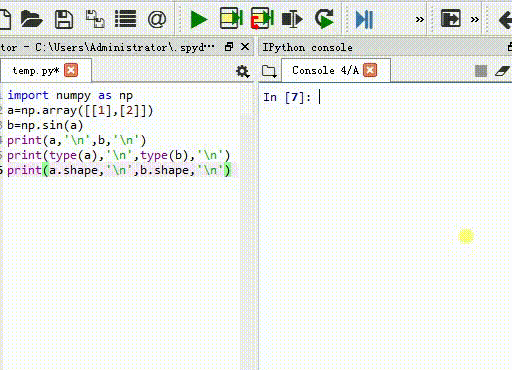The image size is (512, 370).
Task: Expand more toolbar items after maximize icon
Action: tap(475, 20)
